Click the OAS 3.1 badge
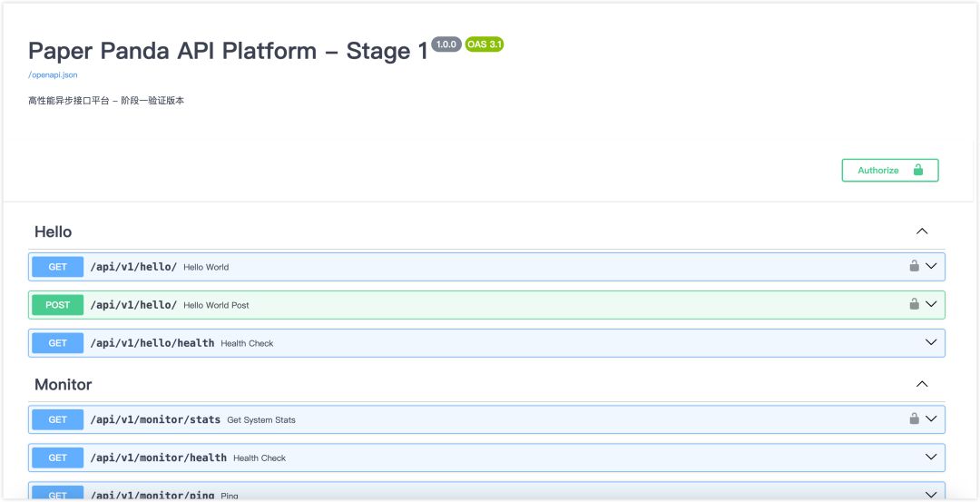The height and width of the screenshot is (502, 980). [484, 44]
